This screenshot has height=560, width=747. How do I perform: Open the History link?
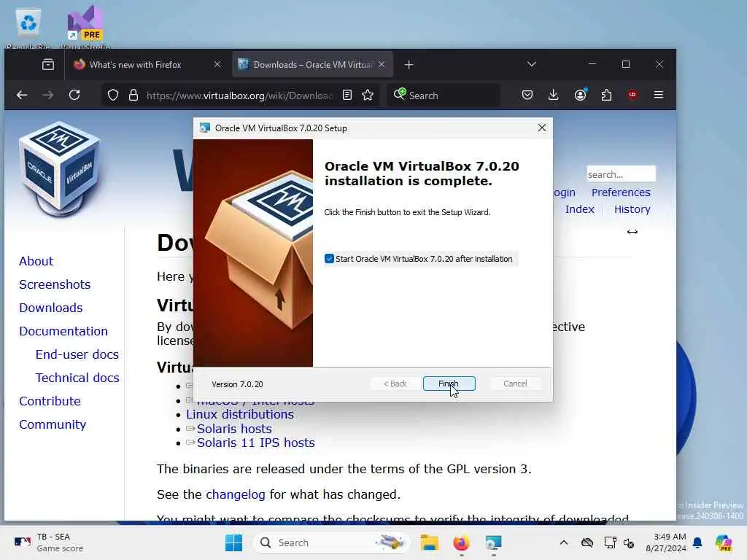[632, 209]
